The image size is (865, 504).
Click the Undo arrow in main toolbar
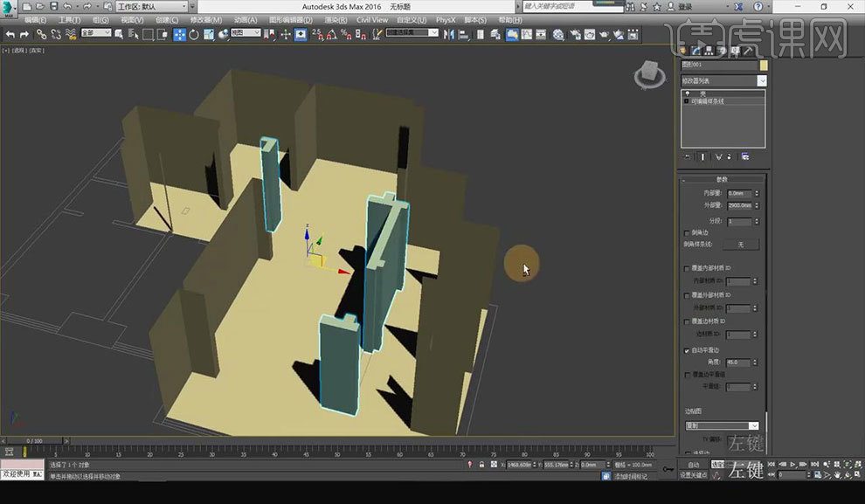tap(10, 34)
